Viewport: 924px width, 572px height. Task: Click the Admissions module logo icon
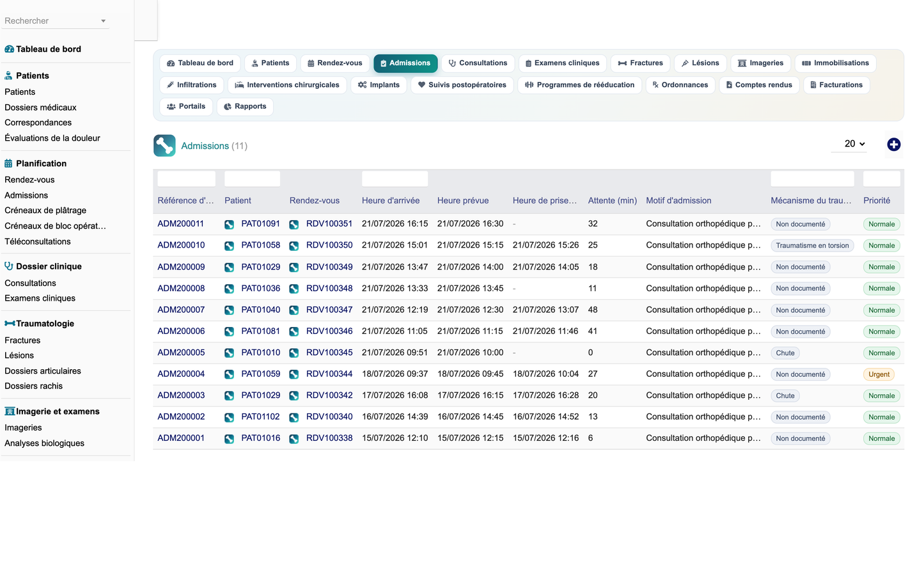pos(164,146)
